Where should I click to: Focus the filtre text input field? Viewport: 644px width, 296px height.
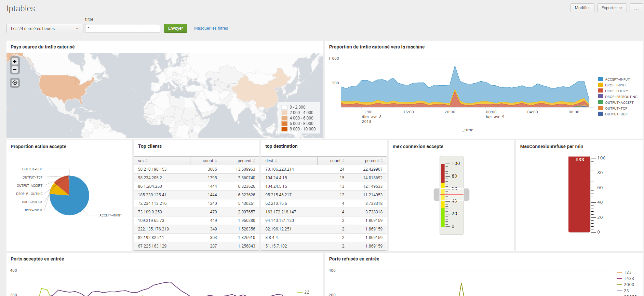(123, 28)
